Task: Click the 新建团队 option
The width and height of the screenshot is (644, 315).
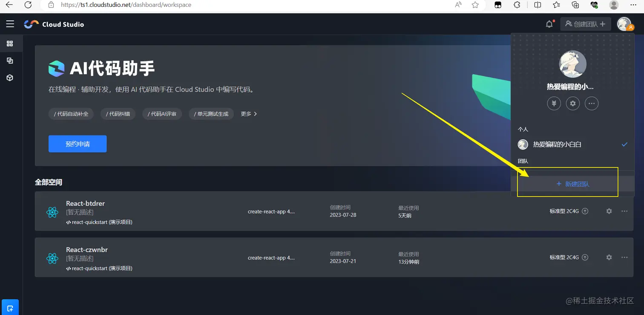Action: (x=572, y=184)
